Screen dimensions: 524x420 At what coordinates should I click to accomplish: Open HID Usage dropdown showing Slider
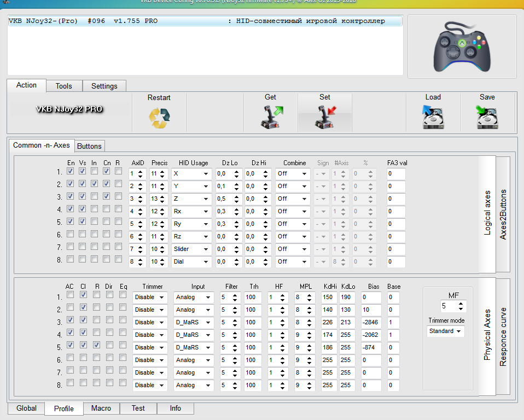(x=191, y=249)
